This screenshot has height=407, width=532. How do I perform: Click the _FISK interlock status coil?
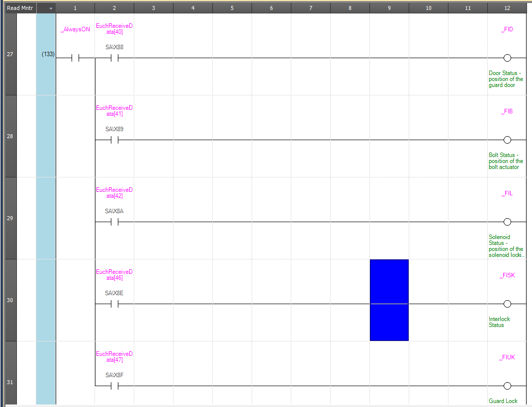coord(507,304)
